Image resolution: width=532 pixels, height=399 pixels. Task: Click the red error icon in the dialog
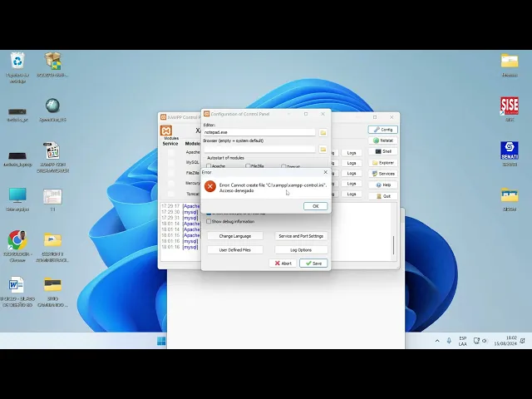pos(210,186)
